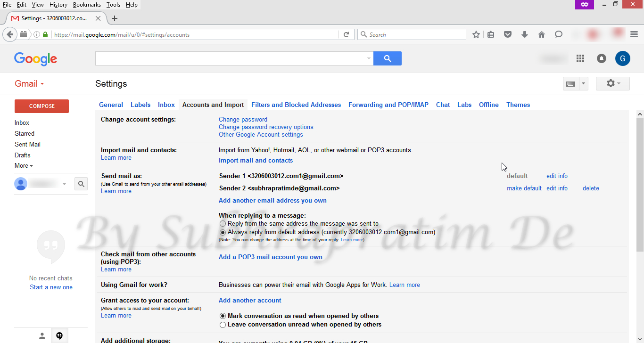
Task: Go to Firefox home icon
Action: pos(542,34)
